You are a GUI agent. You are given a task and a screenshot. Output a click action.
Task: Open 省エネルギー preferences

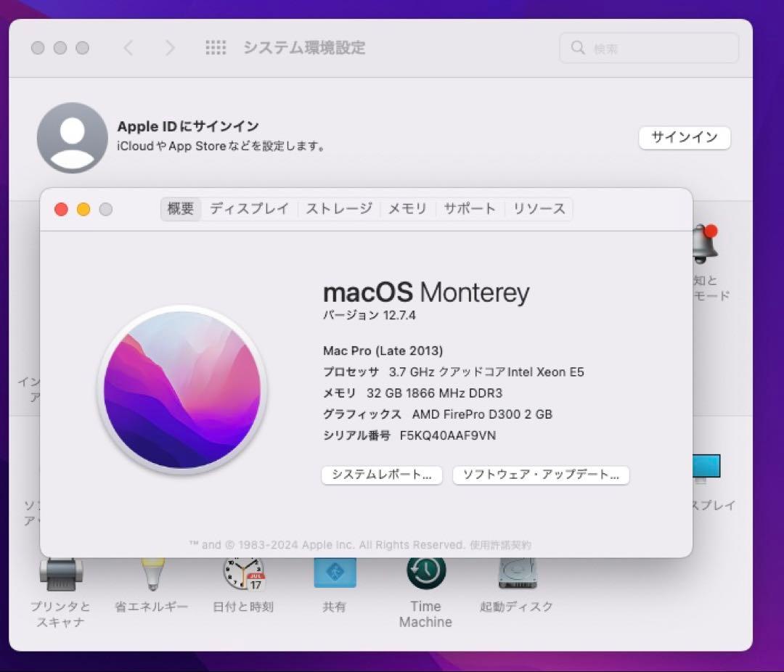152,573
